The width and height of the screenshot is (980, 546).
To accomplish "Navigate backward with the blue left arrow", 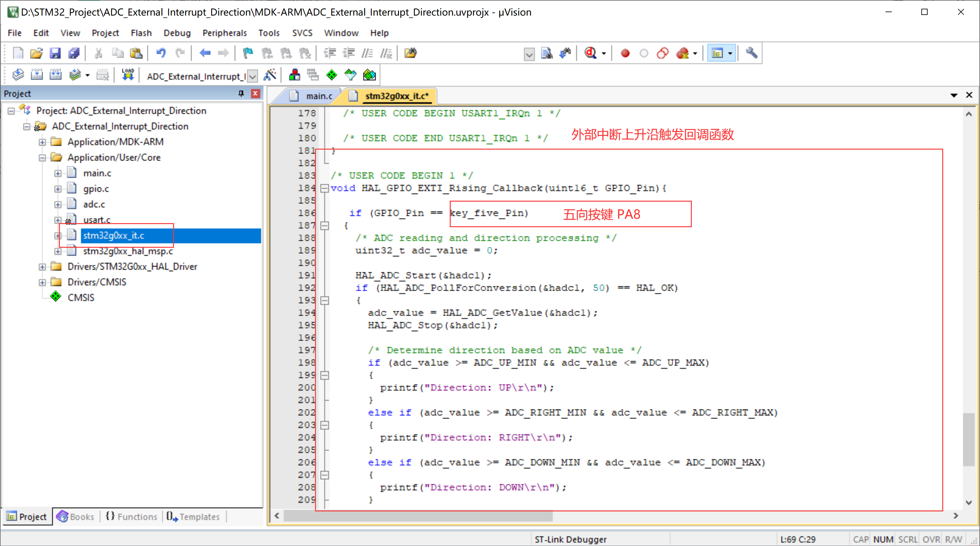I will 205,53.
